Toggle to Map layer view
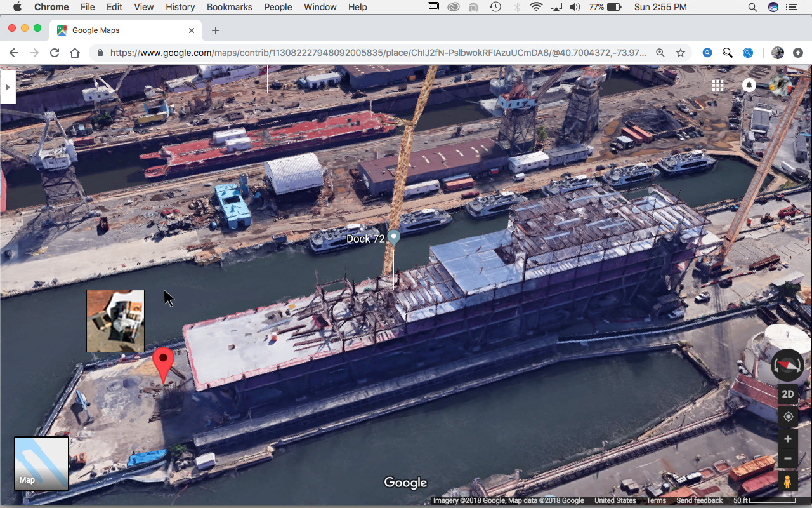812x508 pixels. (x=41, y=464)
